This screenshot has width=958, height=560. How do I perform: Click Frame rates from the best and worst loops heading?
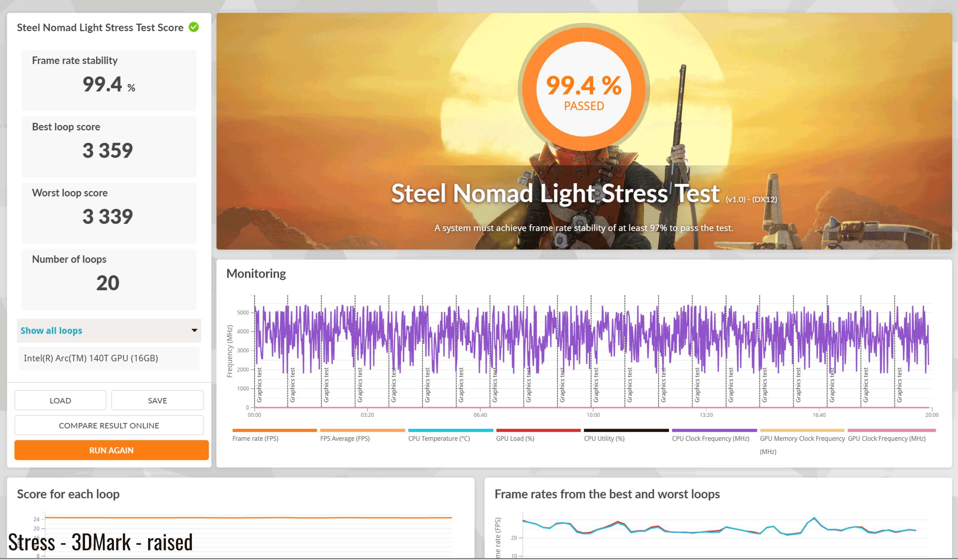(607, 494)
